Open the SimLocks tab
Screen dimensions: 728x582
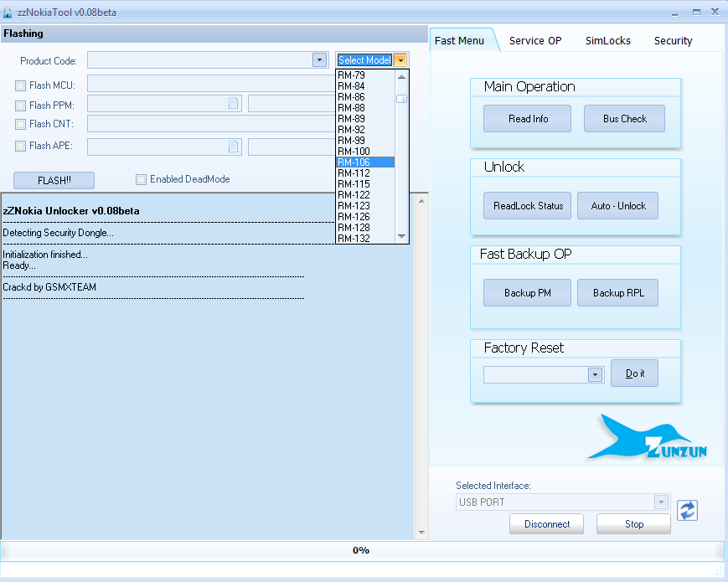(607, 41)
